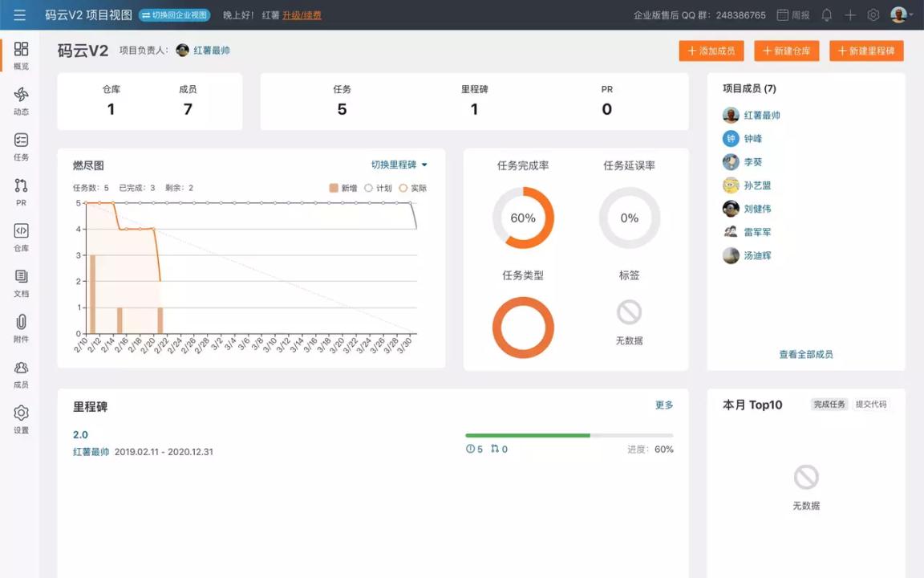This screenshot has width=924, height=578.
Task: Click the notification bell icon
Action: point(826,15)
